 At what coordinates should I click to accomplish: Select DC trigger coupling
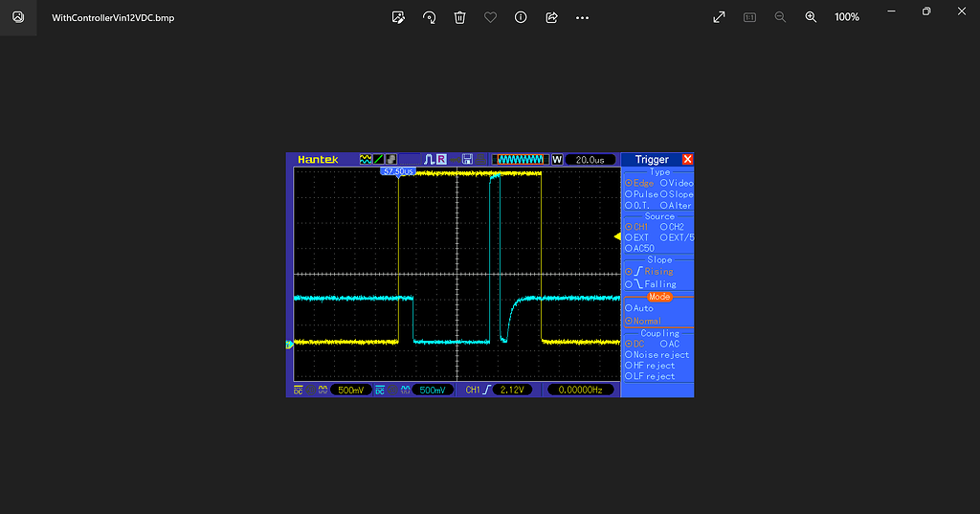click(635, 344)
